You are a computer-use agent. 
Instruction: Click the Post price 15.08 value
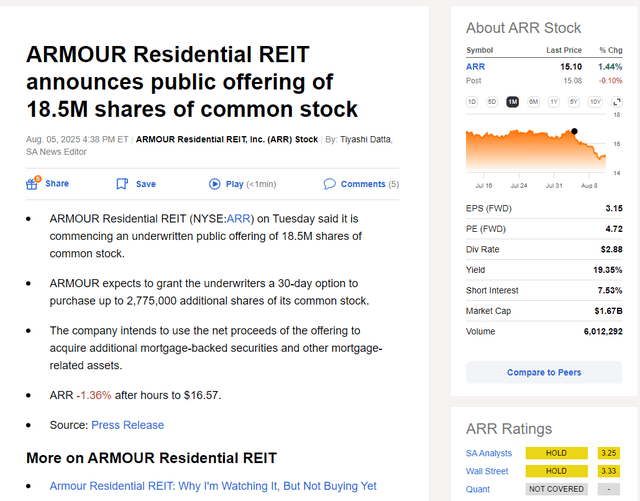coord(573,81)
